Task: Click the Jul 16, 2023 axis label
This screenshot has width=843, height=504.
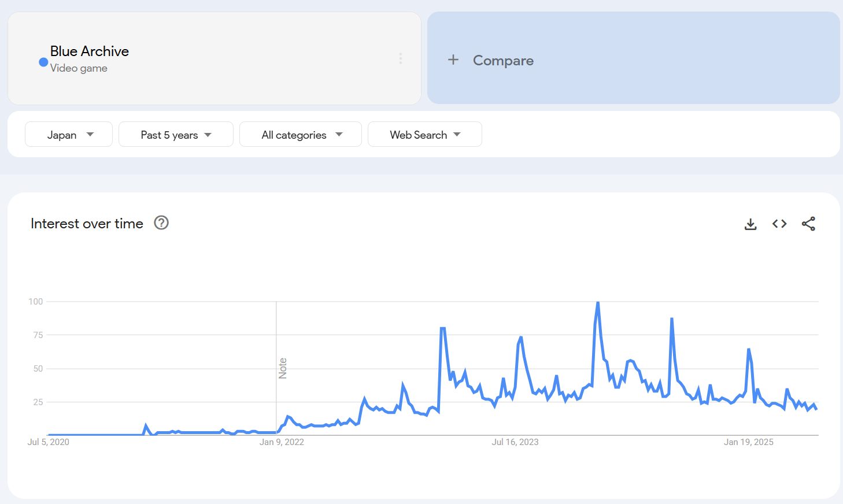Action: (x=515, y=442)
